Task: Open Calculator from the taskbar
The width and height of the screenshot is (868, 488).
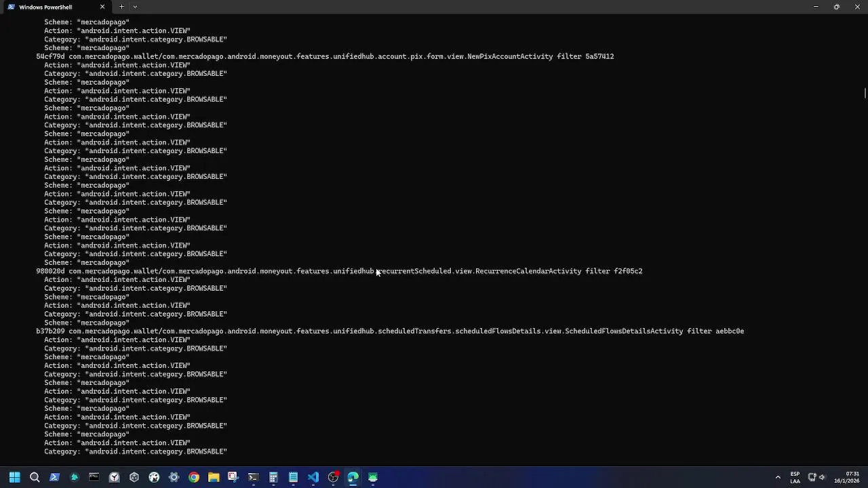Action: [x=273, y=477]
